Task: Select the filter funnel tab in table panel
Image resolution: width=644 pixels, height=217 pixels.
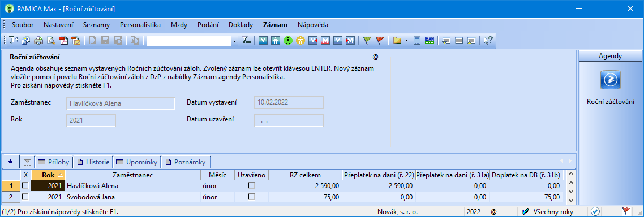Action: 27,162
